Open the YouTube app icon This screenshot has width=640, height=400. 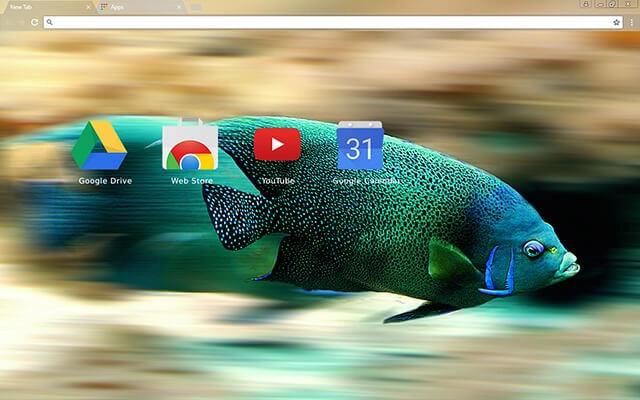click(277, 144)
